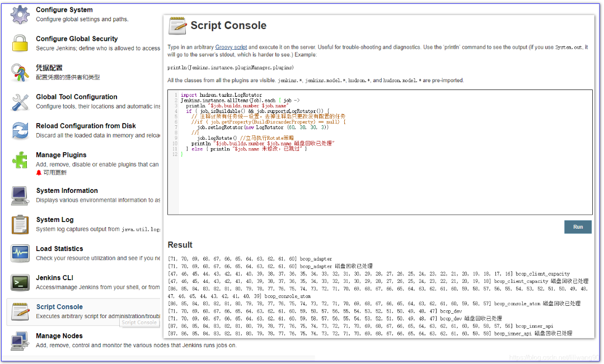Click inside the script editor text area
This screenshot has height=364, width=604.
(x=380, y=185)
